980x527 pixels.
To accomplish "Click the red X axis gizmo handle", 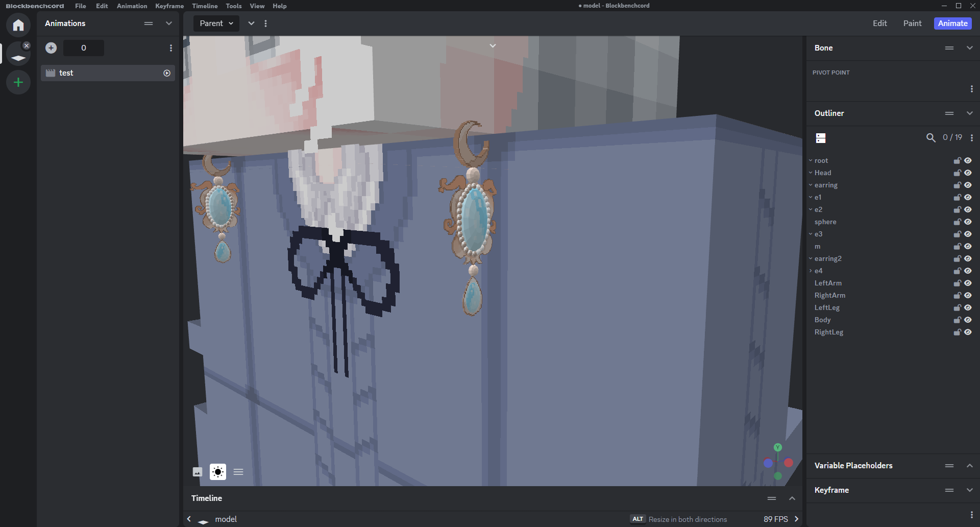I will (x=789, y=463).
